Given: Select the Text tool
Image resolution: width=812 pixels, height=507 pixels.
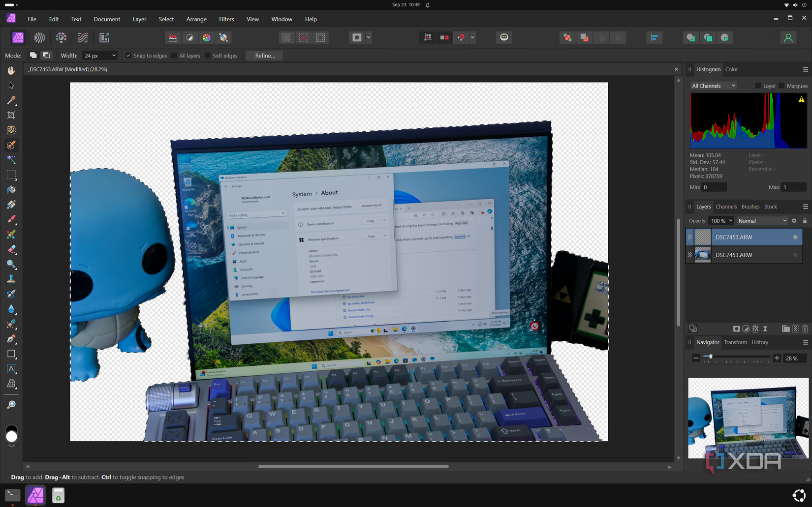Looking at the screenshot, I should click(x=11, y=369).
